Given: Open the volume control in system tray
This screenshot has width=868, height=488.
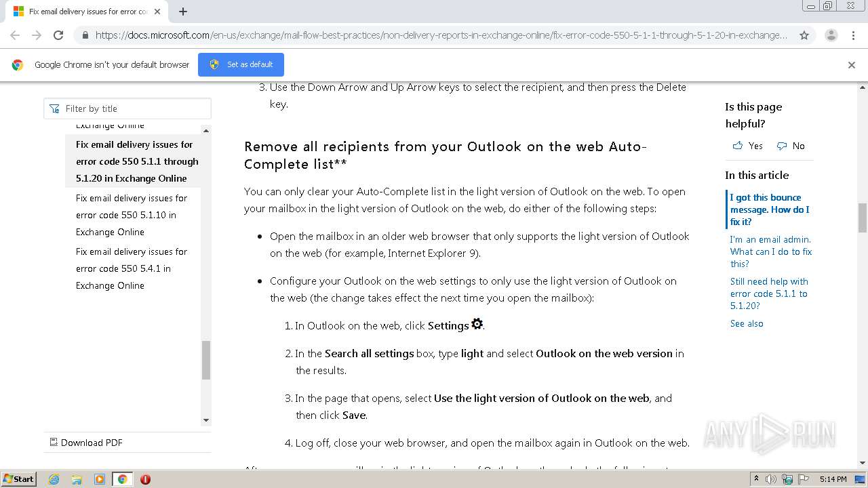Looking at the screenshot, I should point(771,479).
